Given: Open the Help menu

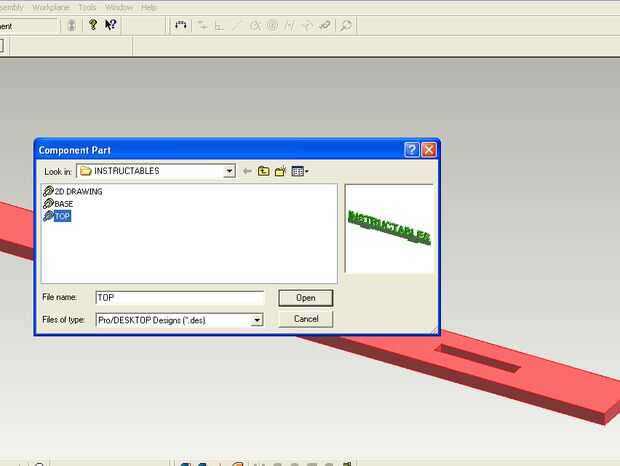Looking at the screenshot, I should [x=149, y=8].
